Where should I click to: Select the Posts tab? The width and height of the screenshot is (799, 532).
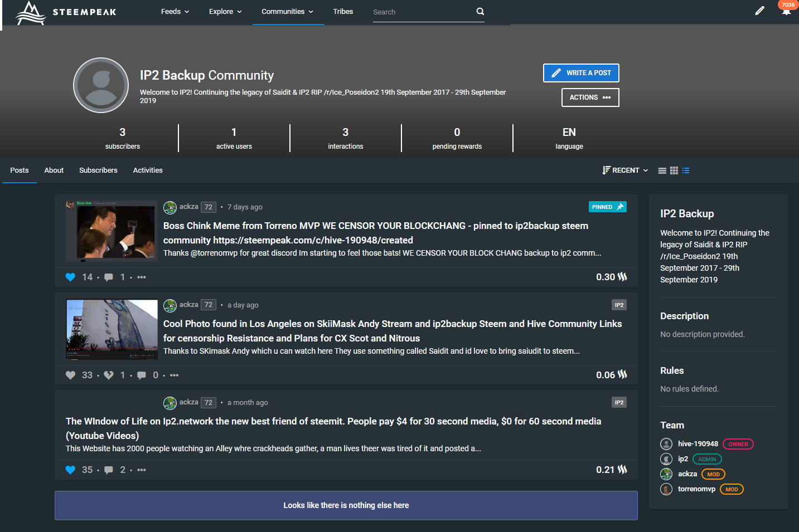pyautogui.click(x=20, y=170)
